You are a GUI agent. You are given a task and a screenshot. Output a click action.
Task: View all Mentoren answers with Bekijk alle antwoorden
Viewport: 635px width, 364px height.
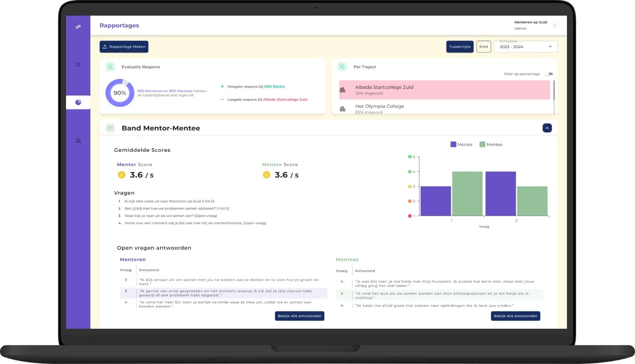tap(300, 316)
